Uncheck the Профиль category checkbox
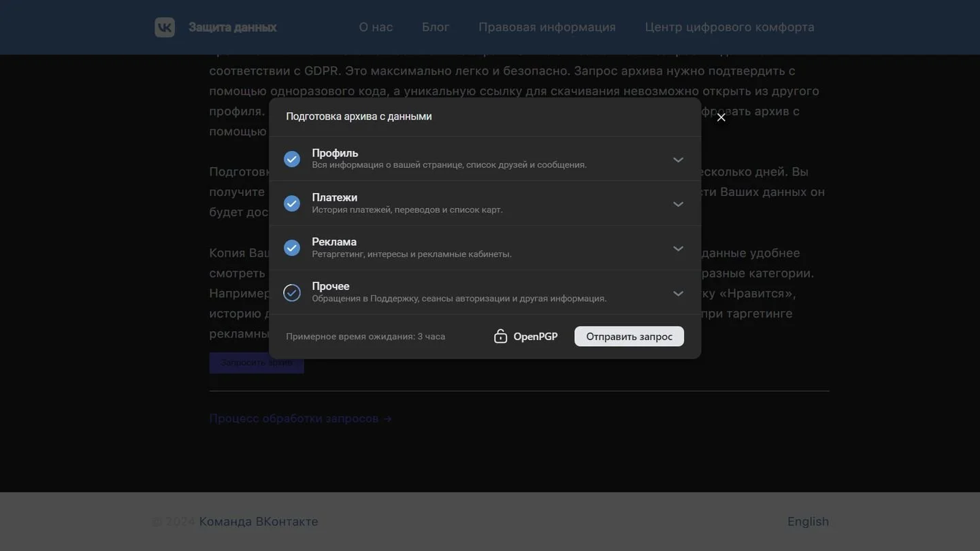This screenshot has height=551, width=980. [292, 159]
